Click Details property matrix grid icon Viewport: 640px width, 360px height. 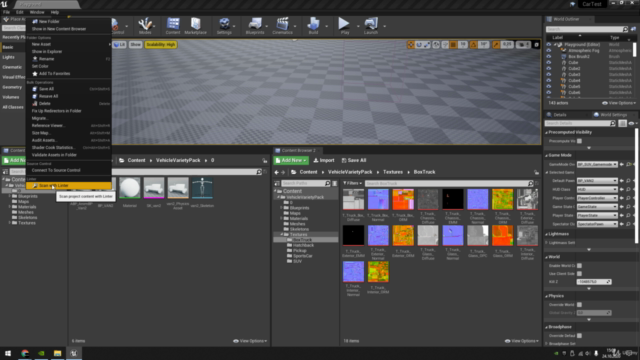click(622, 123)
